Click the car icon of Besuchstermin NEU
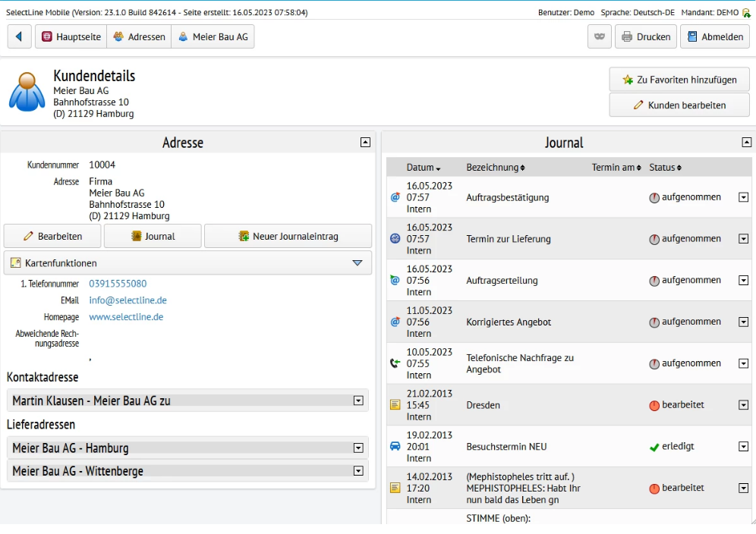The width and height of the screenshot is (756, 534). [395, 447]
